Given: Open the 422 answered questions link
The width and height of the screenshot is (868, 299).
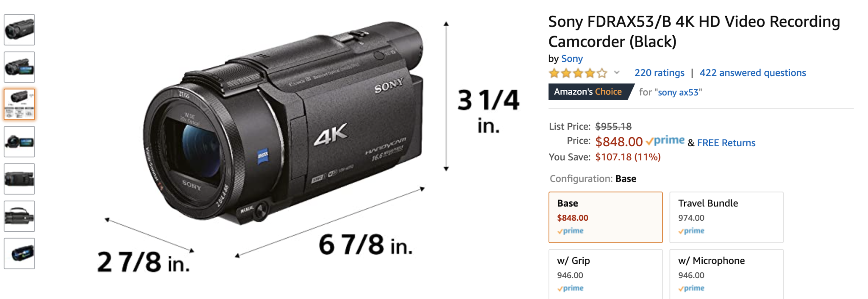Looking at the screenshot, I should [753, 73].
